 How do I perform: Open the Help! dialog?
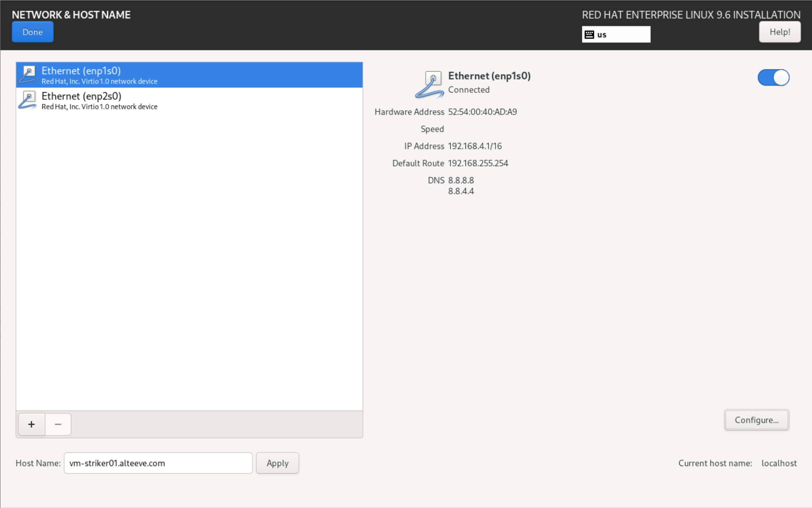tap(779, 32)
